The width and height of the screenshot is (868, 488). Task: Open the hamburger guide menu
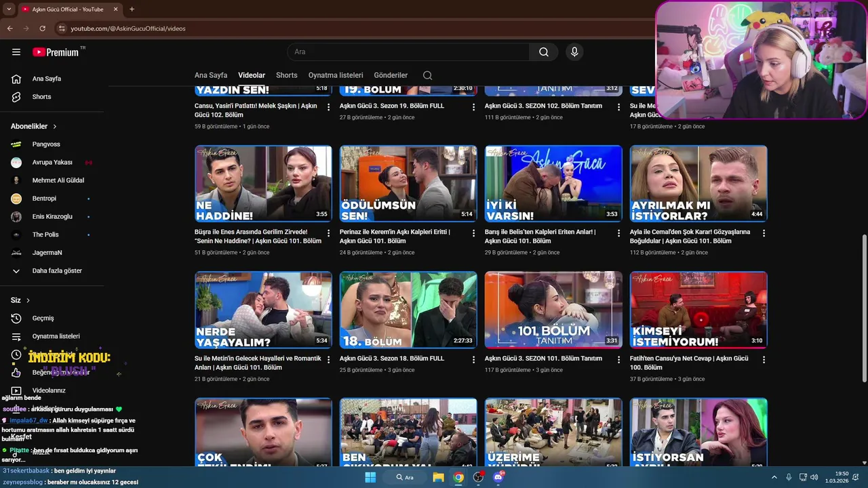coord(16,52)
